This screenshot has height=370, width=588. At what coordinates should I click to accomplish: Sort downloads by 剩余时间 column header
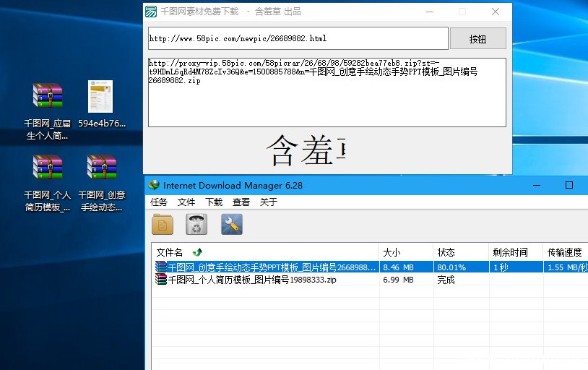click(516, 252)
